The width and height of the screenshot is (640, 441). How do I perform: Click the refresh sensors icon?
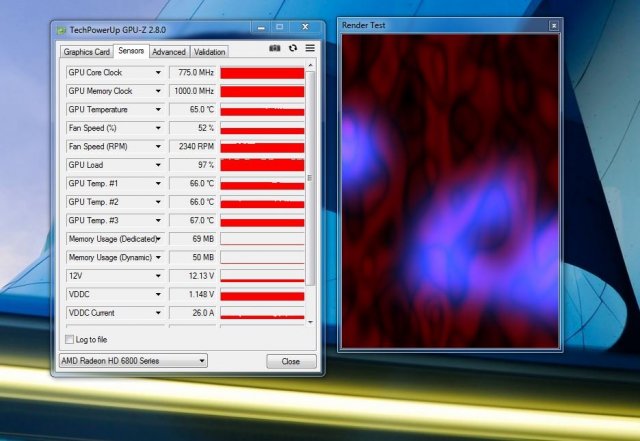292,48
